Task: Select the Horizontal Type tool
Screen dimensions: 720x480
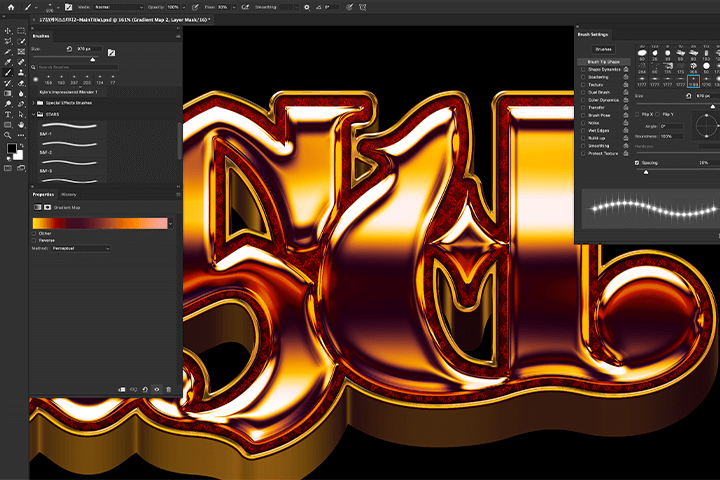Action: tap(8, 114)
